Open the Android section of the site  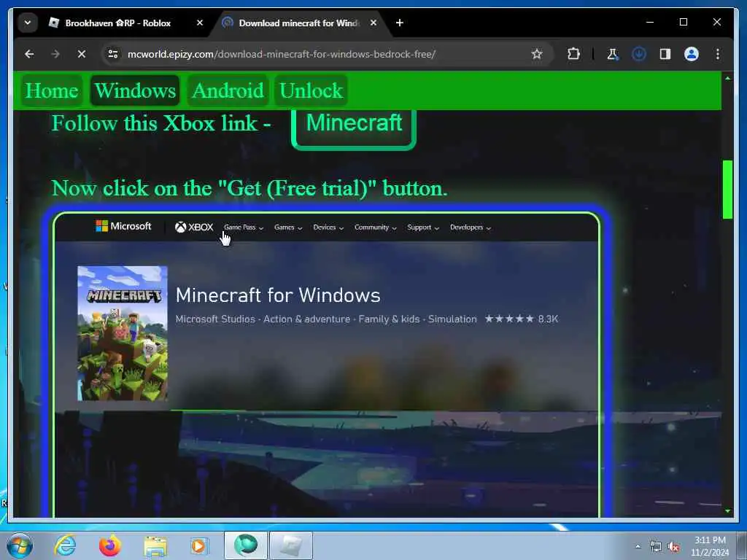(228, 90)
